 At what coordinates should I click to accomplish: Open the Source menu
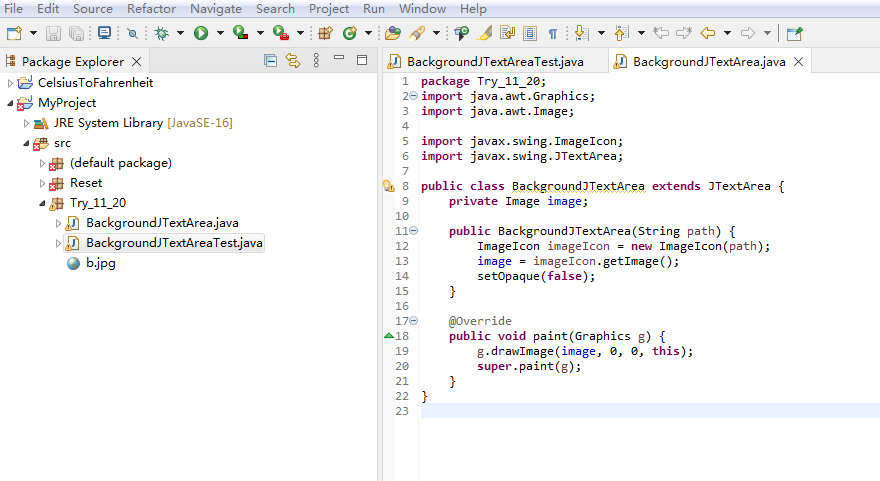[93, 9]
